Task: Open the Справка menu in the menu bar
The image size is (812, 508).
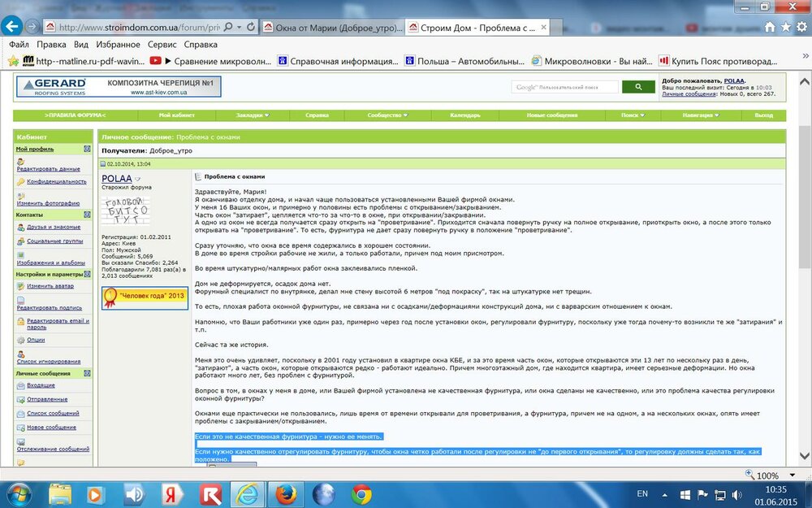Action: 201,45
